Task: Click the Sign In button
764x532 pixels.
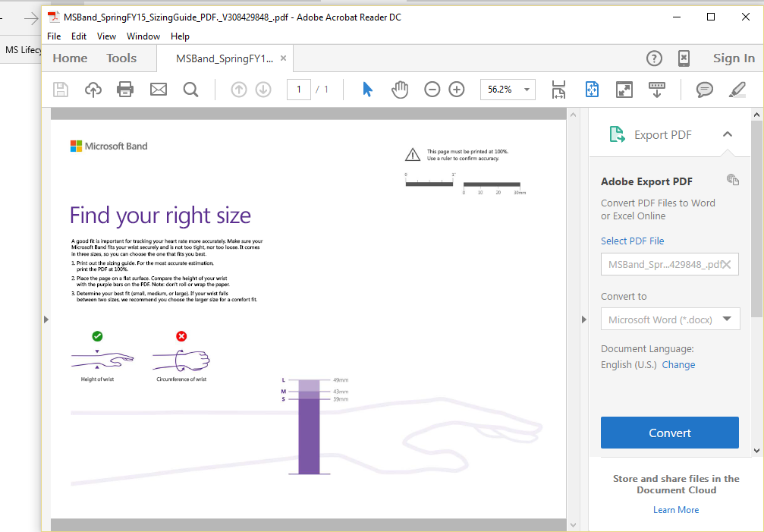Action: coord(734,58)
